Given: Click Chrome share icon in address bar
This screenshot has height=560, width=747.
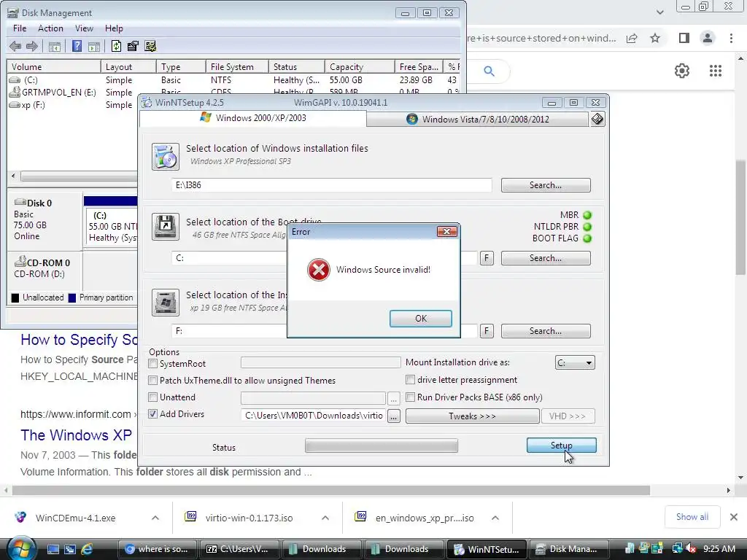Looking at the screenshot, I should click(632, 38).
